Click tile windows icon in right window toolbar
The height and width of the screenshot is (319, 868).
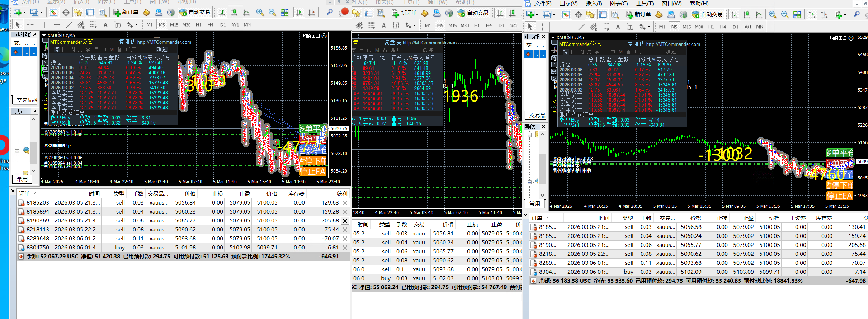click(797, 15)
